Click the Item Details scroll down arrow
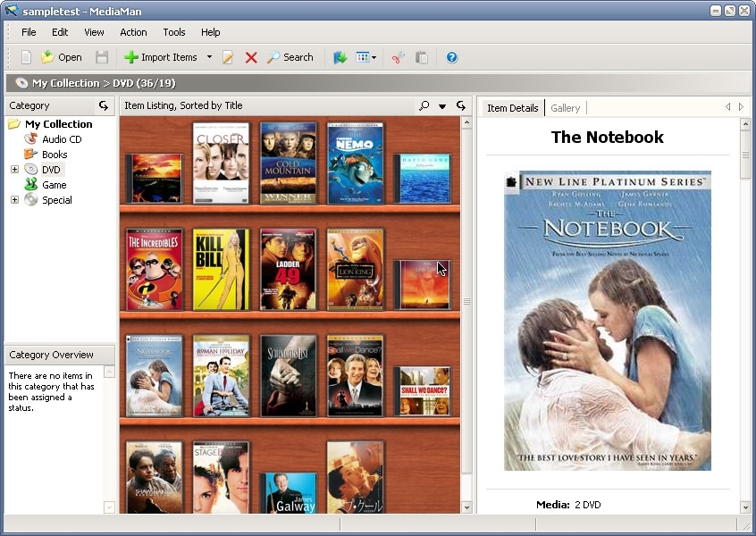The height and width of the screenshot is (536, 756). [x=745, y=507]
